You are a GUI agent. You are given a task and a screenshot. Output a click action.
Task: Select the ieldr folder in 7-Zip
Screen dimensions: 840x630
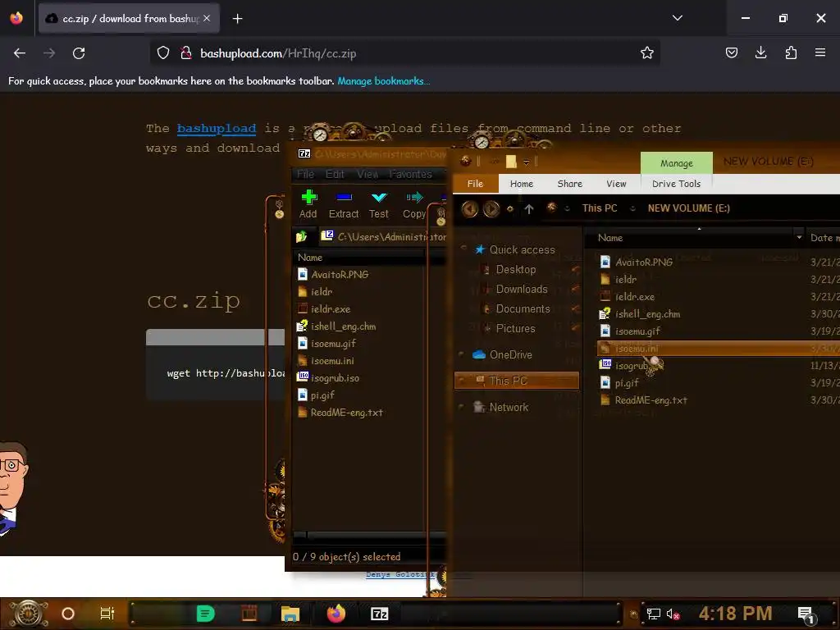click(315, 291)
